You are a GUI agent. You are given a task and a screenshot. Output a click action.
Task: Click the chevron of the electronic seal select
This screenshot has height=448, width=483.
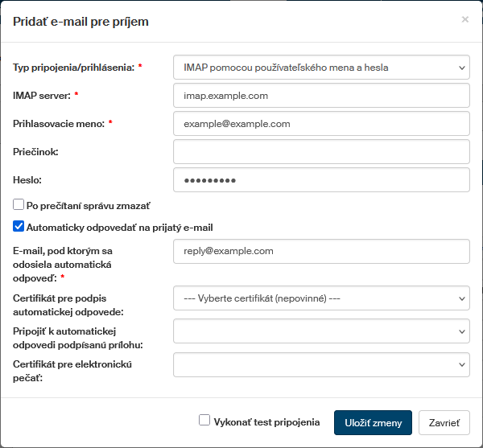(x=460, y=364)
